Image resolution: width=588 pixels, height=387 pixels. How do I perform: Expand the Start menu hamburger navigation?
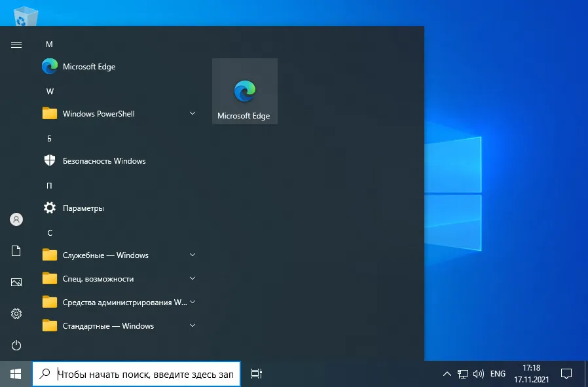(x=16, y=45)
